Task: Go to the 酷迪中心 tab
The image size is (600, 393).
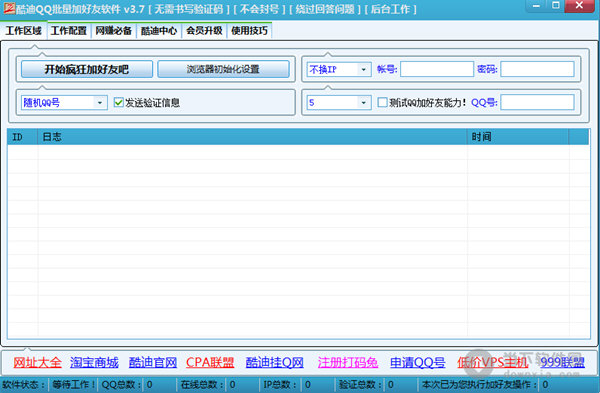Action: [159, 31]
